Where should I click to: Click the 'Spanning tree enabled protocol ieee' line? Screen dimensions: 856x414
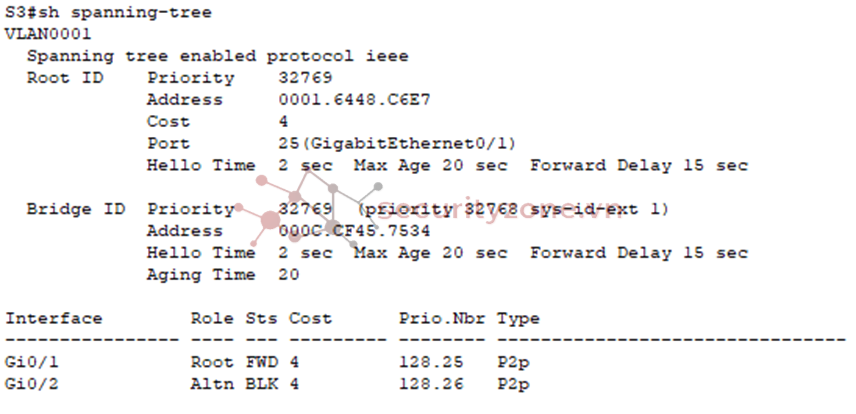217,56
